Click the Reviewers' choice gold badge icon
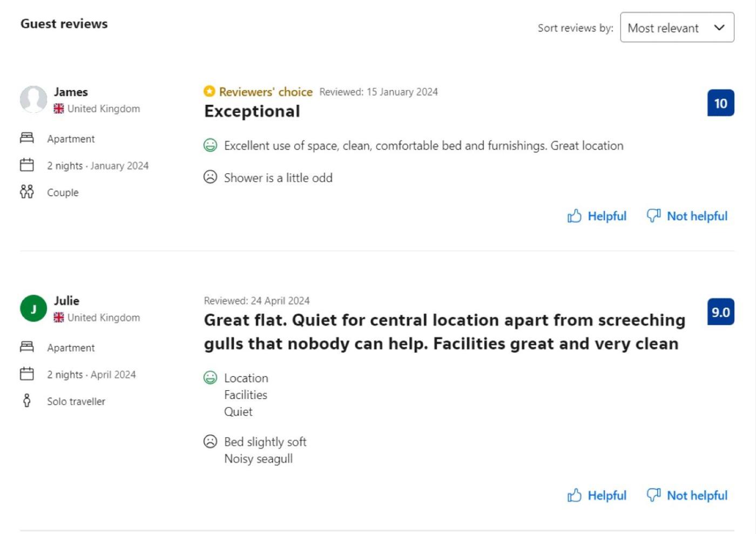The height and width of the screenshot is (534, 756). (x=209, y=91)
